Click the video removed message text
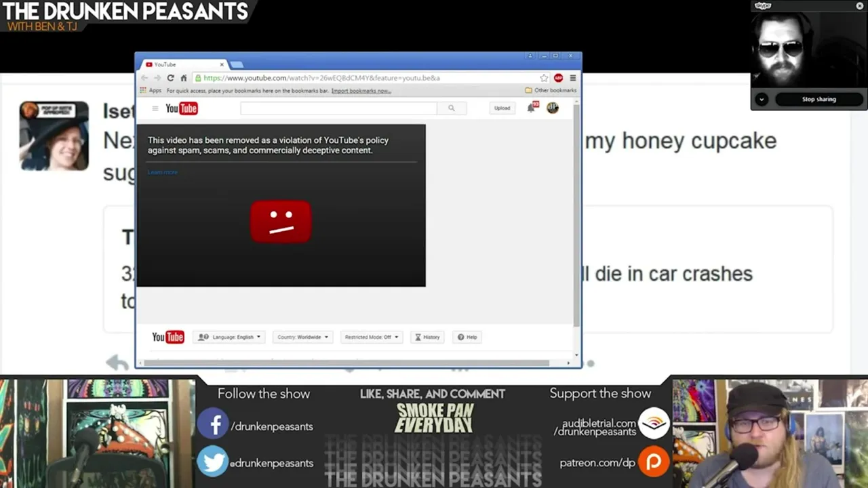This screenshot has width=868, height=488. [x=268, y=145]
